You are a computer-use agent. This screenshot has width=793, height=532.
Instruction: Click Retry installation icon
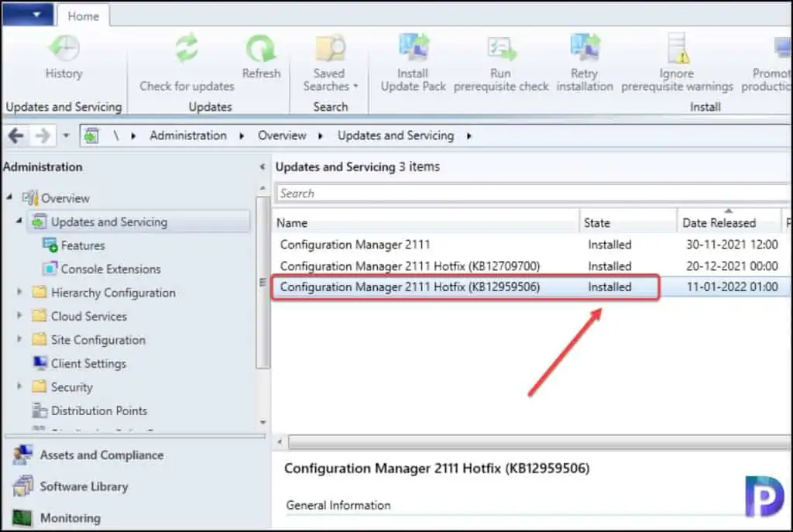coord(585,47)
